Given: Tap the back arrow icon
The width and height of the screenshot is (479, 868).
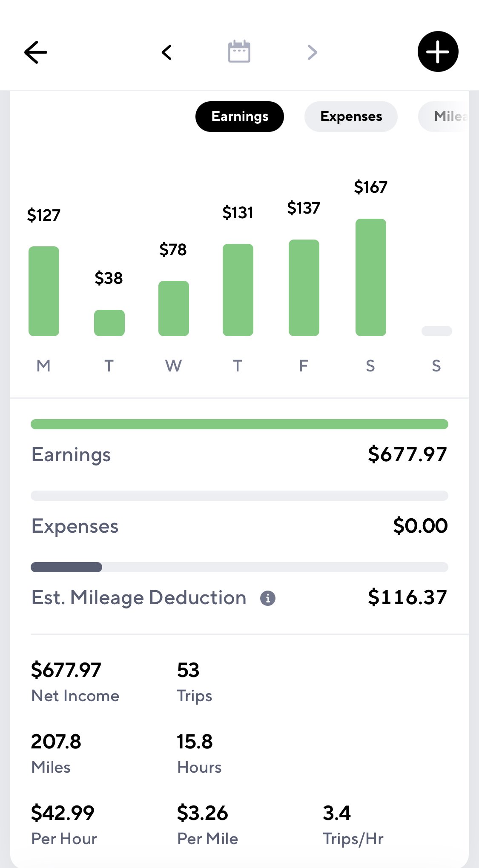Looking at the screenshot, I should coord(36,52).
